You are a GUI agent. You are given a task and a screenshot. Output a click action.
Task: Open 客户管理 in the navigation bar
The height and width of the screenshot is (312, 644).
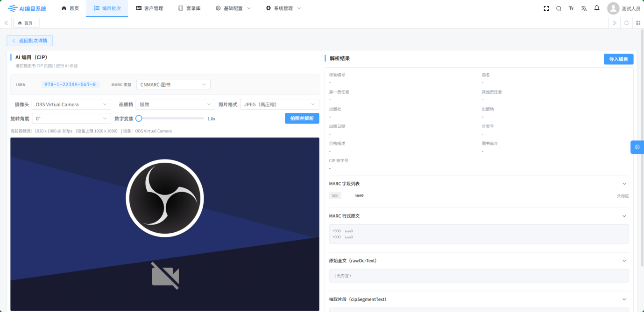[149, 8]
